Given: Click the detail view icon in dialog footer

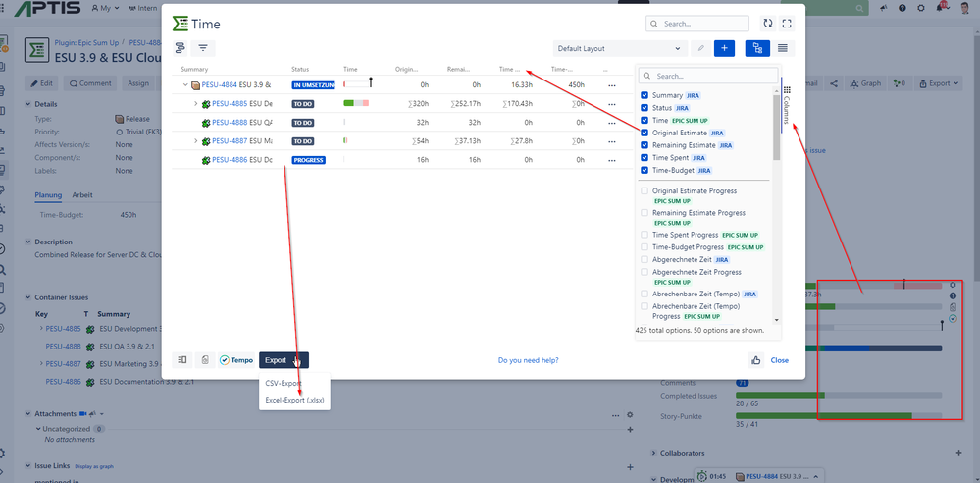Looking at the screenshot, I should click(x=181, y=359).
